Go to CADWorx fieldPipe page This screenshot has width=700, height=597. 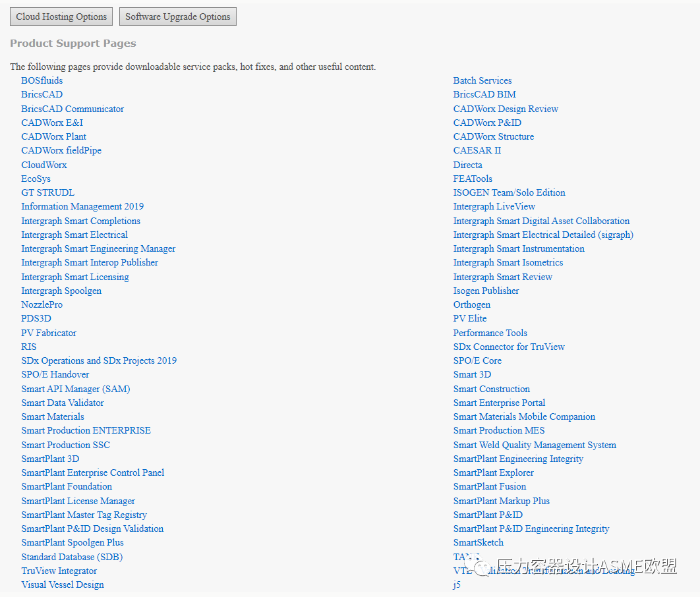(61, 150)
